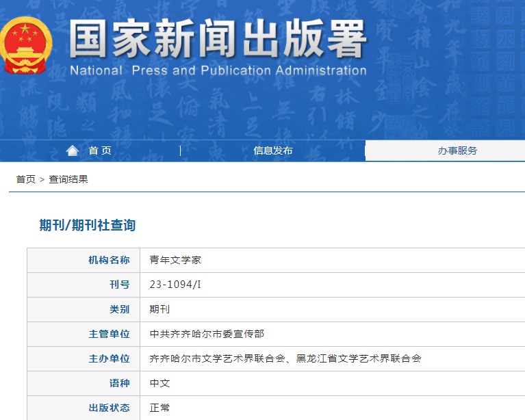Click the 国家新闻出版署 site title
Viewport: 525px width, 420px height.
click(218, 40)
